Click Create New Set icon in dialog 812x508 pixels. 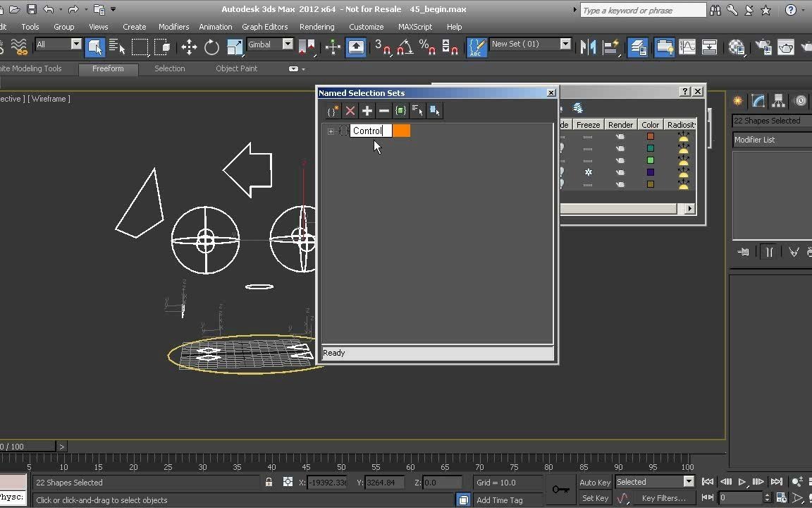[333, 111]
